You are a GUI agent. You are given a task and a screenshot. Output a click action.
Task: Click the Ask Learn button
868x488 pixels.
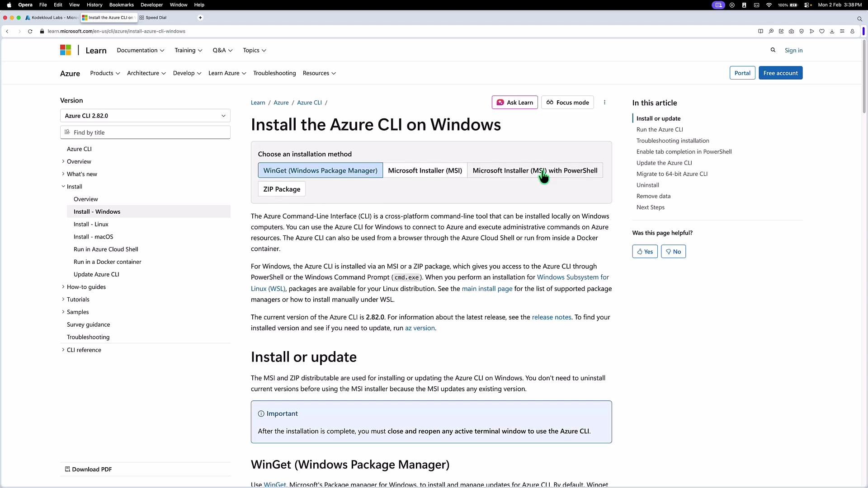(514, 103)
